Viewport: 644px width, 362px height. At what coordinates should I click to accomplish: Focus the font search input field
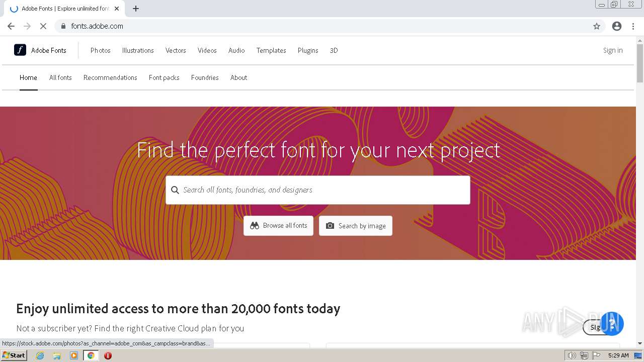click(x=318, y=190)
